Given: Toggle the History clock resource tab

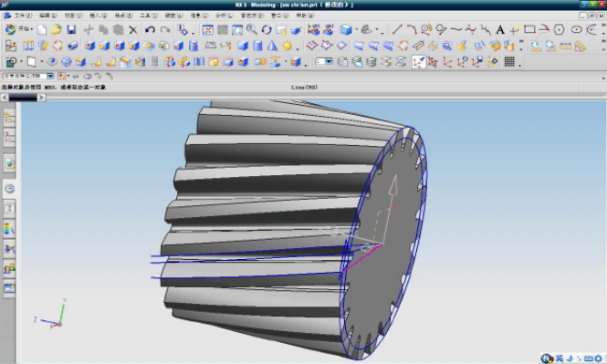Looking at the screenshot, I should (x=10, y=189).
